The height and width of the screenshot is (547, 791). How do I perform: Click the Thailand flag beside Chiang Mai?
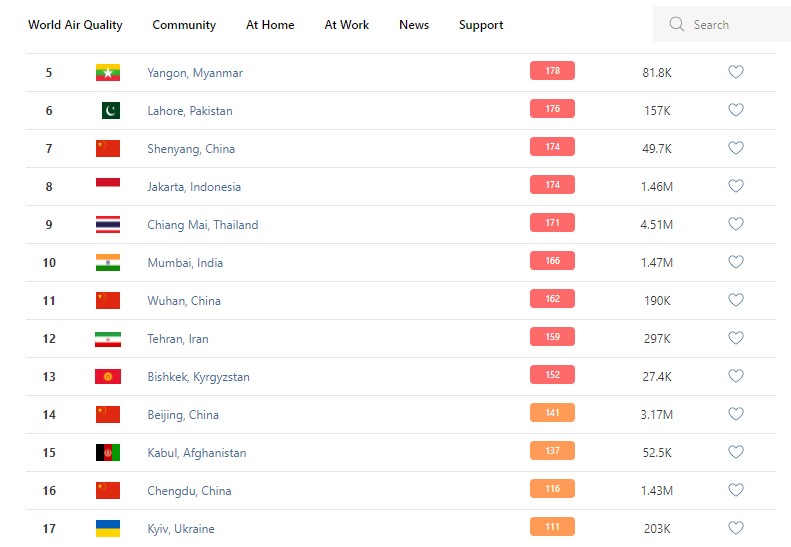point(108,225)
